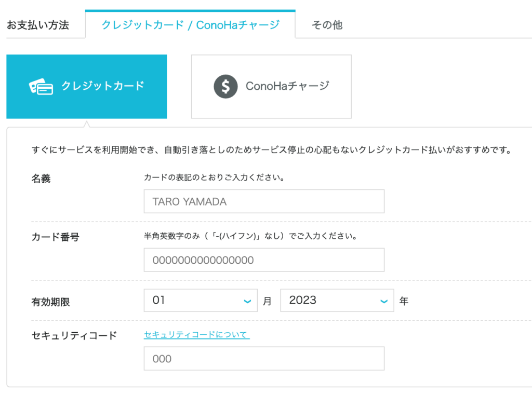Image resolution: width=532 pixels, height=407 pixels.
Task: Click the セキュリティコード field label
Action: [x=74, y=335]
